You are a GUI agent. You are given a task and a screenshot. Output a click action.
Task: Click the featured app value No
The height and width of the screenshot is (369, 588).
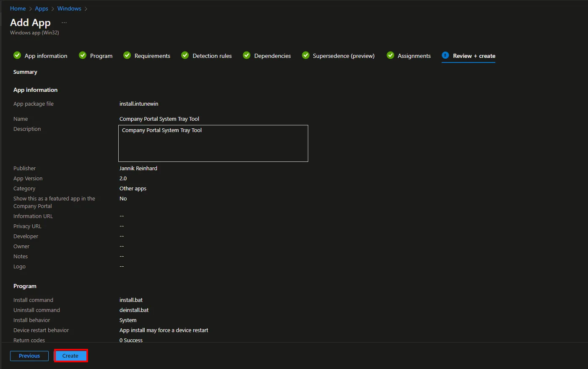click(x=123, y=199)
